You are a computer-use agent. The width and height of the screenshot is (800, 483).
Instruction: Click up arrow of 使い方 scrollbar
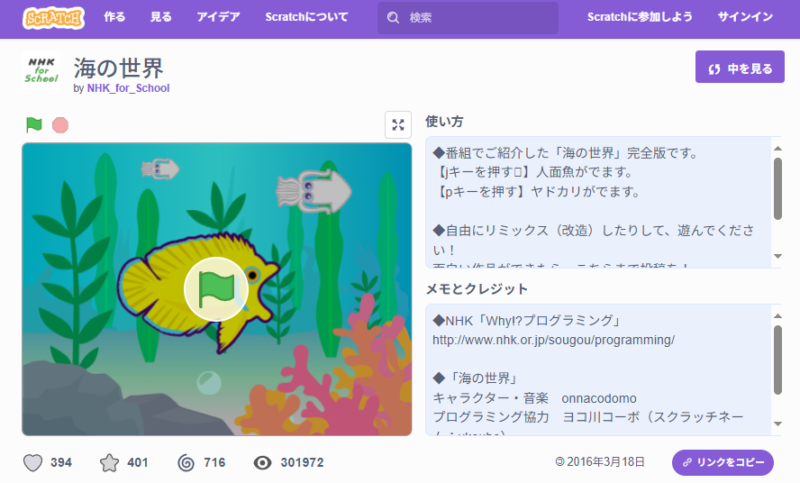click(778, 149)
